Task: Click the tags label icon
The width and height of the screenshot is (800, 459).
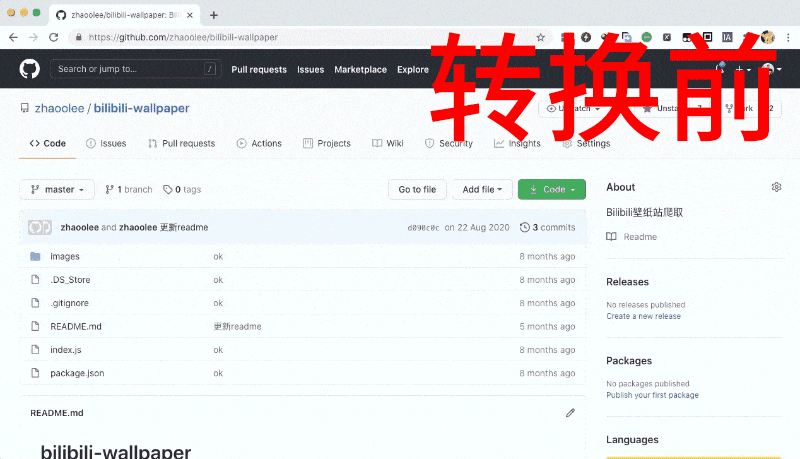Action: tap(167, 190)
